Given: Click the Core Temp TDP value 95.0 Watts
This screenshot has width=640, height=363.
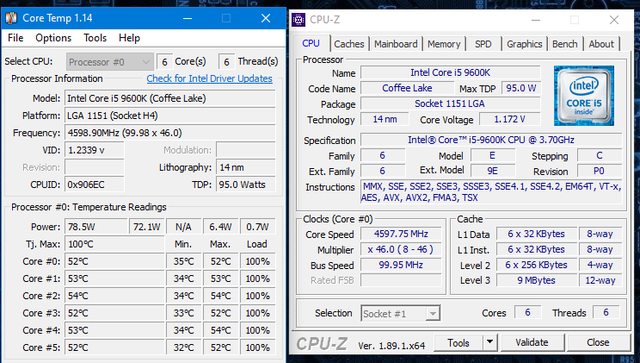Looking at the screenshot, I should click(x=246, y=185).
